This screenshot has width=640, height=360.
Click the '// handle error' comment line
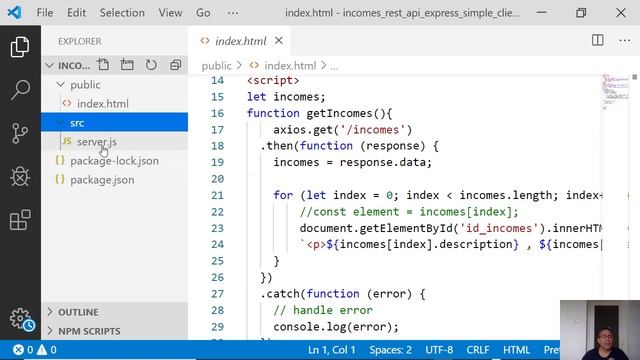(x=323, y=310)
